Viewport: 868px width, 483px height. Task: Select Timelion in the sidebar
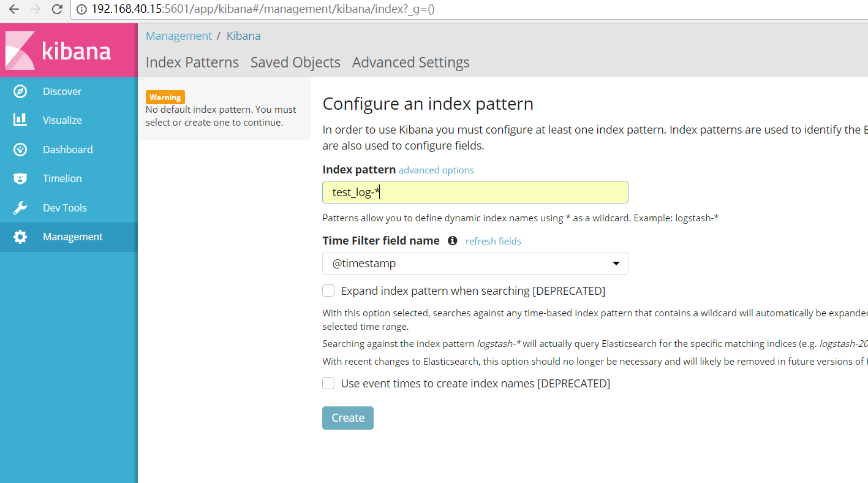69,178
